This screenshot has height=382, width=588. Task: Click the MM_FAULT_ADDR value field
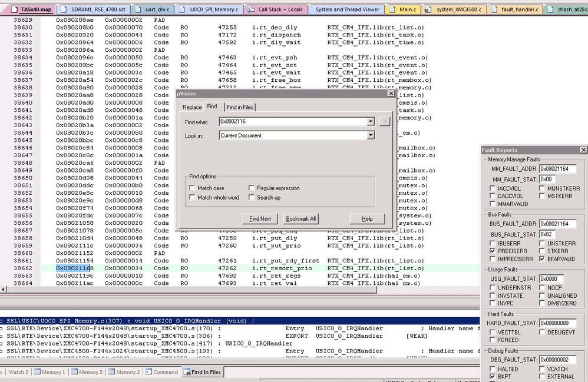(557, 169)
